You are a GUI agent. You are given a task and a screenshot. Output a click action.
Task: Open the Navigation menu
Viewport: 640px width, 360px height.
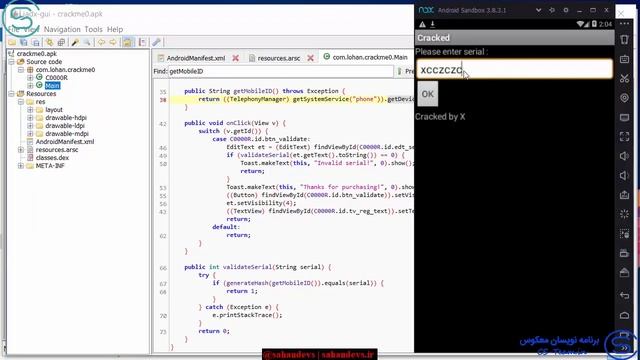pyautogui.click(x=62, y=29)
